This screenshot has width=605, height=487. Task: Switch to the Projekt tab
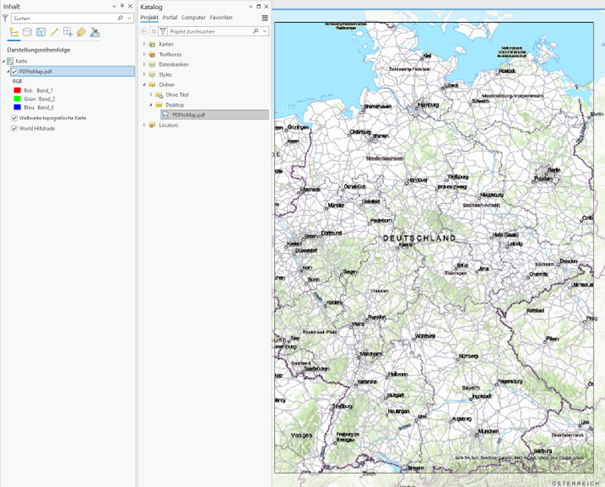(149, 18)
